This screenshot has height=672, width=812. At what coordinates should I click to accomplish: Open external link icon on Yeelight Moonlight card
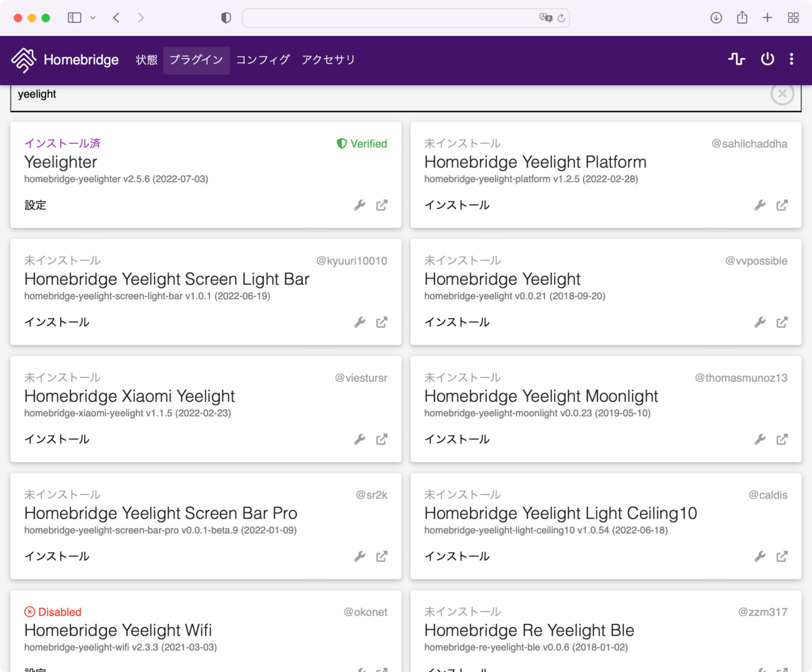pos(782,439)
